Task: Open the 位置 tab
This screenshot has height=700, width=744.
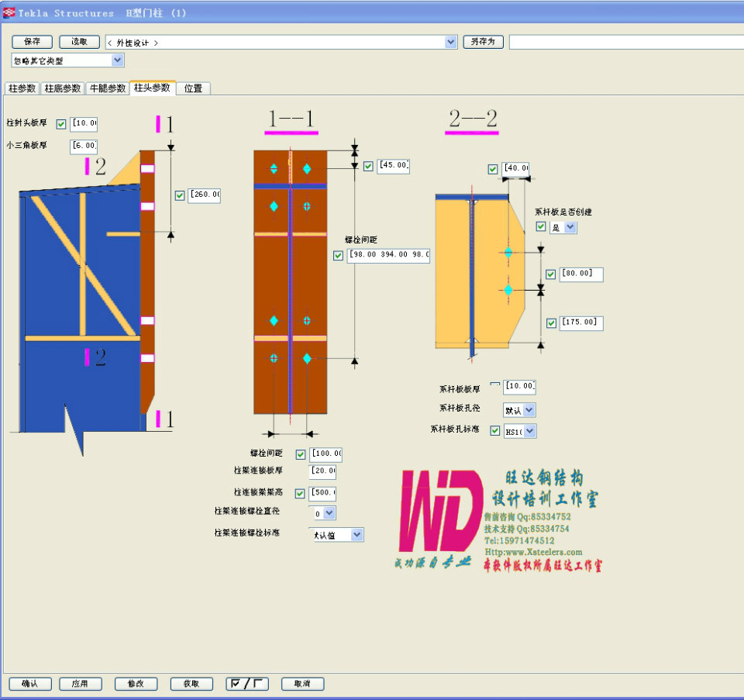Action: coord(193,88)
